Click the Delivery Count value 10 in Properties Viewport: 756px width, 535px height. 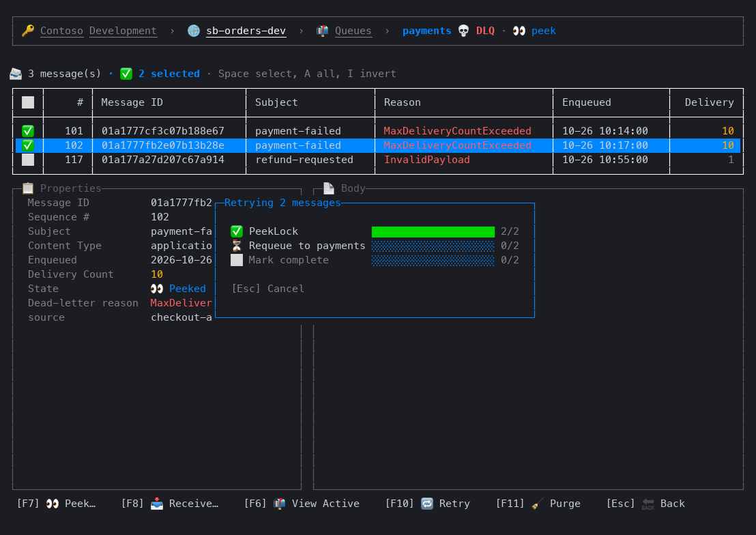click(x=157, y=274)
